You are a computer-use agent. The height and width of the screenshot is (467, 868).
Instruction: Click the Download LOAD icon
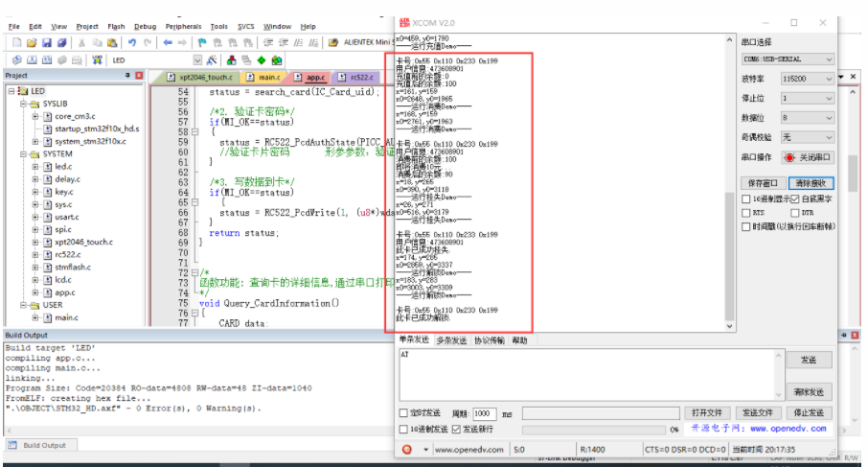[97, 59]
